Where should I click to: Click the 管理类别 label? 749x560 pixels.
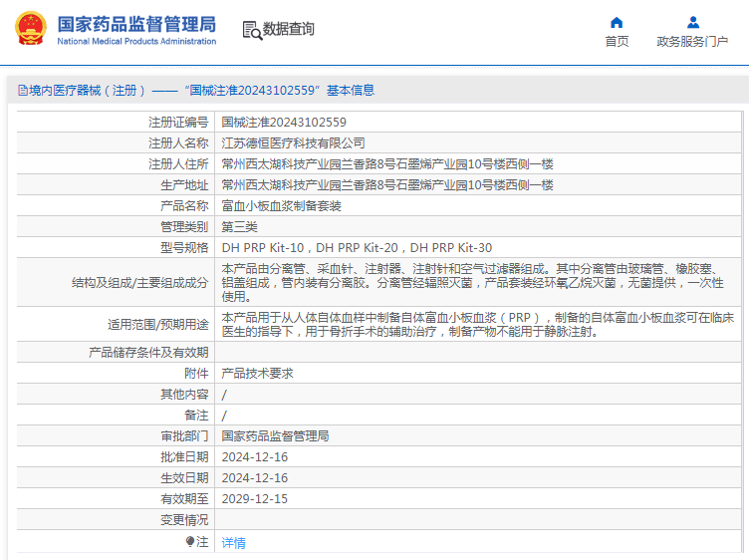(x=184, y=227)
